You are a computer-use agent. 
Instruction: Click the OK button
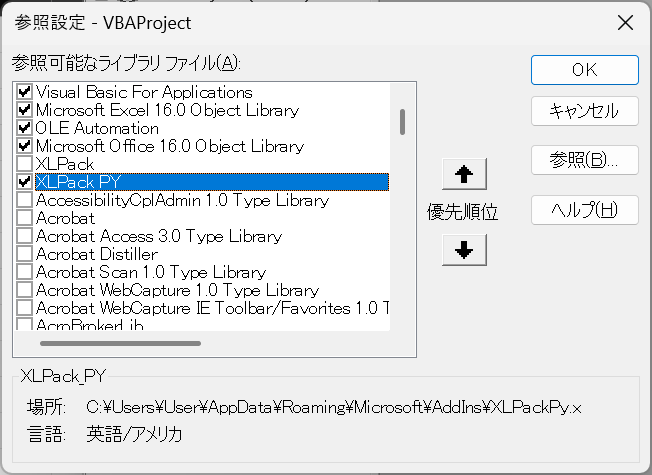[x=584, y=69]
